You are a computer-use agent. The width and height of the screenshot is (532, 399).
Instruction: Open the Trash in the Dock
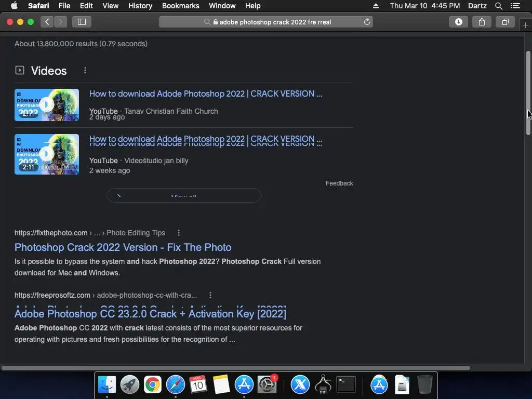coord(425,384)
